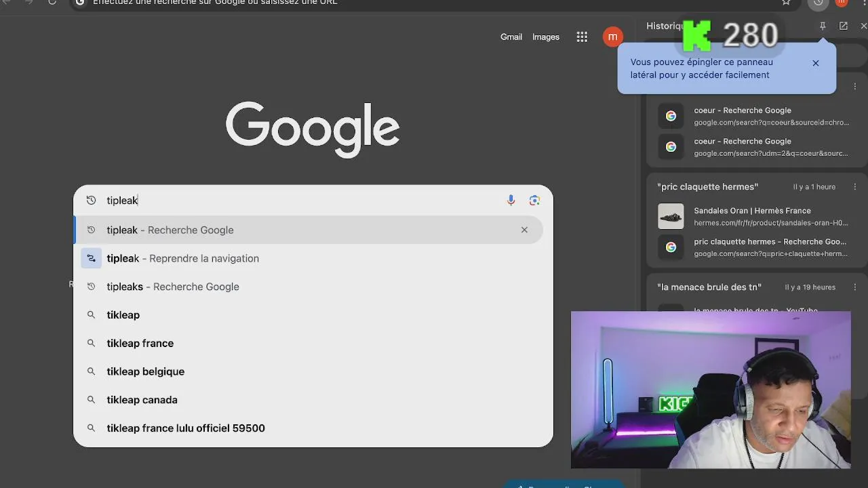
Task: Open history panel in new tab icon
Action: click(844, 26)
